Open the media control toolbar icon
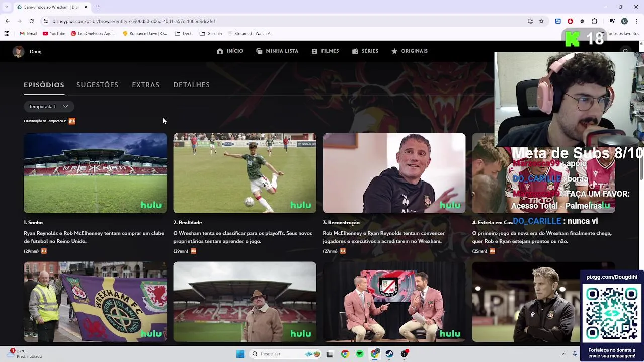This screenshot has width=644, height=362. pyautogui.click(x=612, y=21)
